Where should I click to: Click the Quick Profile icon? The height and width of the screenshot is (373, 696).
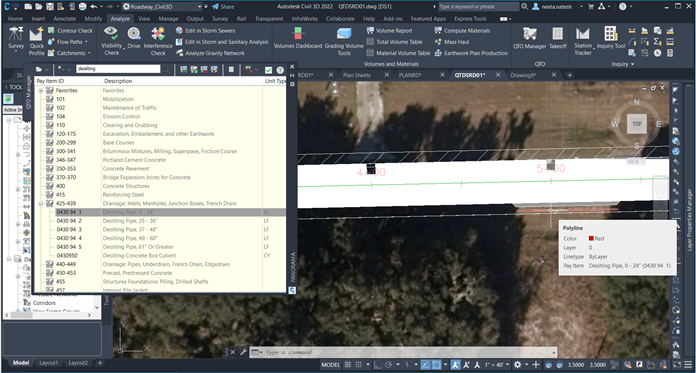coord(36,41)
